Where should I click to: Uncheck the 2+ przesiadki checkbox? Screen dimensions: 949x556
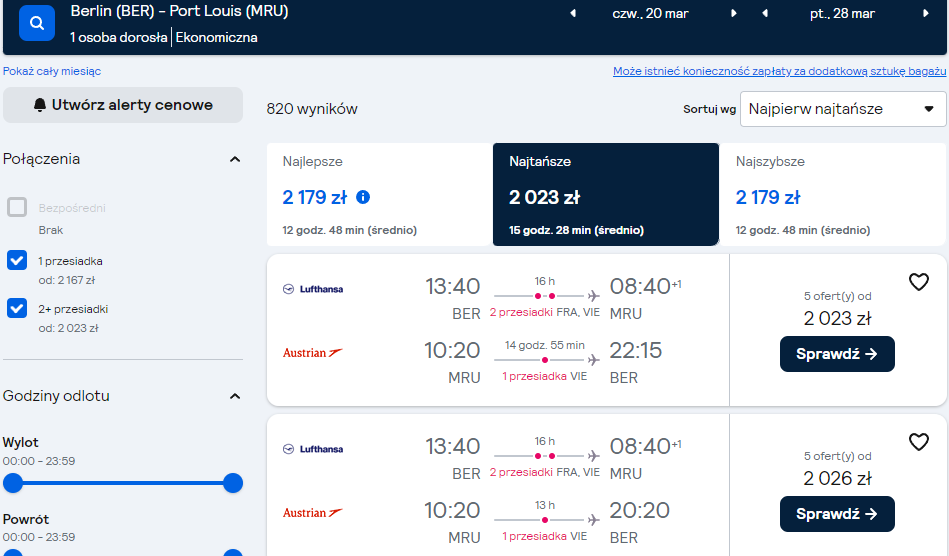17,308
